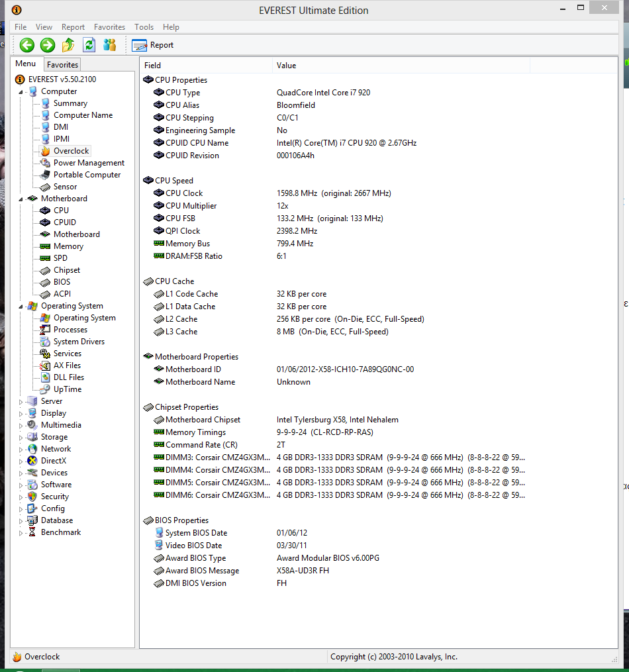Image resolution: width=629 pixels, height=672 pixels.
Task: Select the Devices tree item
Action: click(54, 473)
